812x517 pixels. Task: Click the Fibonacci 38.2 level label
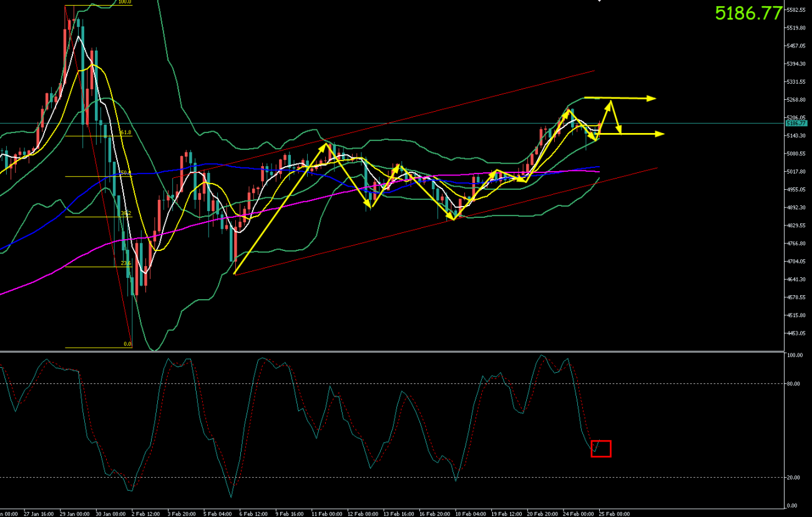(x=125, y=214)
